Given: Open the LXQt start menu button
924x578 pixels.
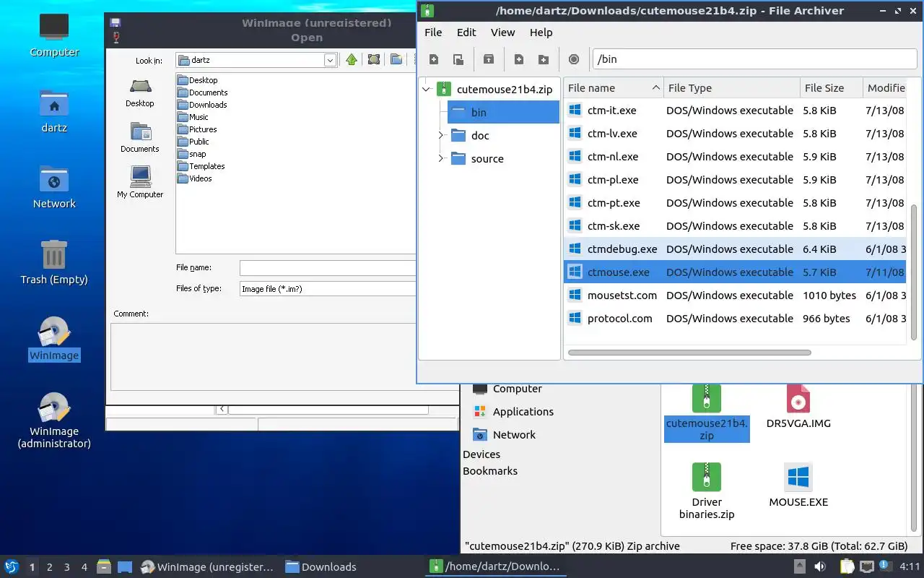Looking at the screenshot, I should 11,566.
